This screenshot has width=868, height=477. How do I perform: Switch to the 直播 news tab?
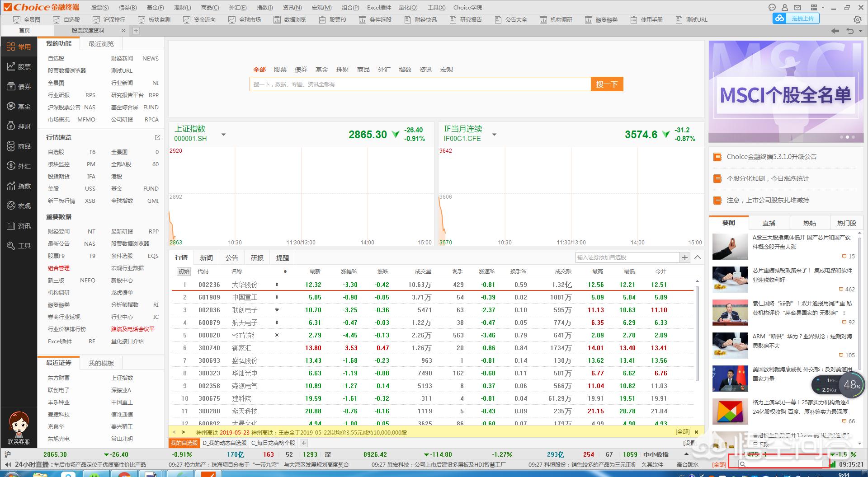pyautogui.click(x=769, y=223)
